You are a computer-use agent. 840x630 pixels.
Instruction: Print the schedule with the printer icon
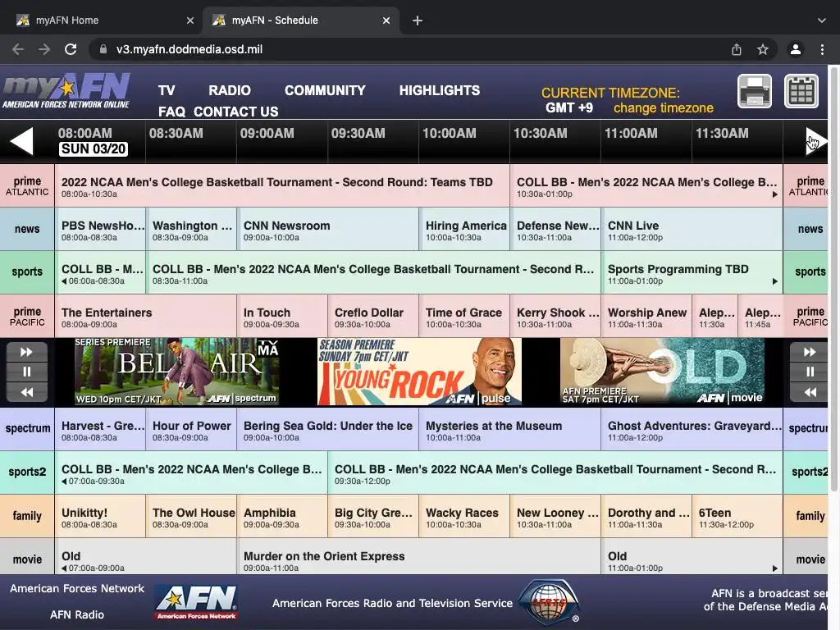click(x=755, y=91)
